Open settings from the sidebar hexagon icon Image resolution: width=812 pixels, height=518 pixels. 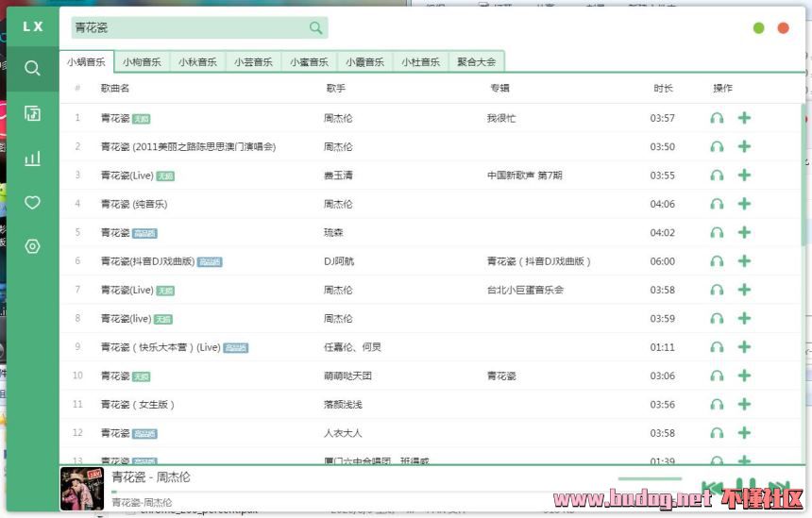pos(32,246)
